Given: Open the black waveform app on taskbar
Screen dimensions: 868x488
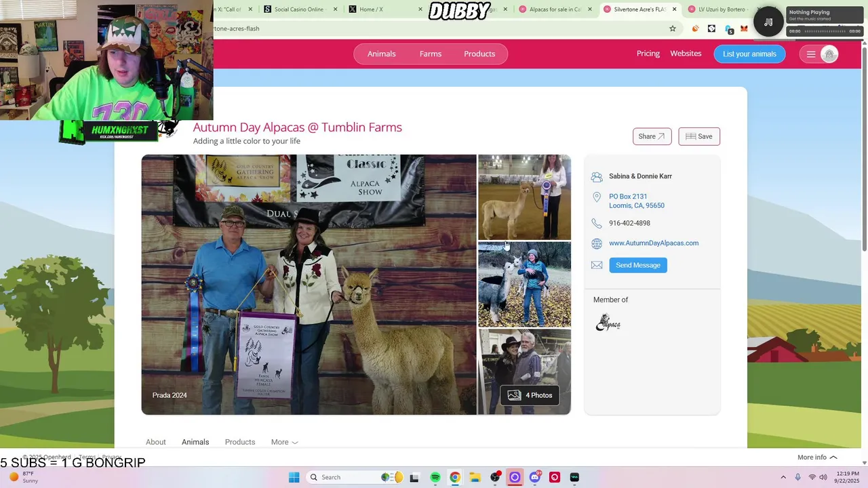Looking at the screenshot, I should [x=574, y=477].
